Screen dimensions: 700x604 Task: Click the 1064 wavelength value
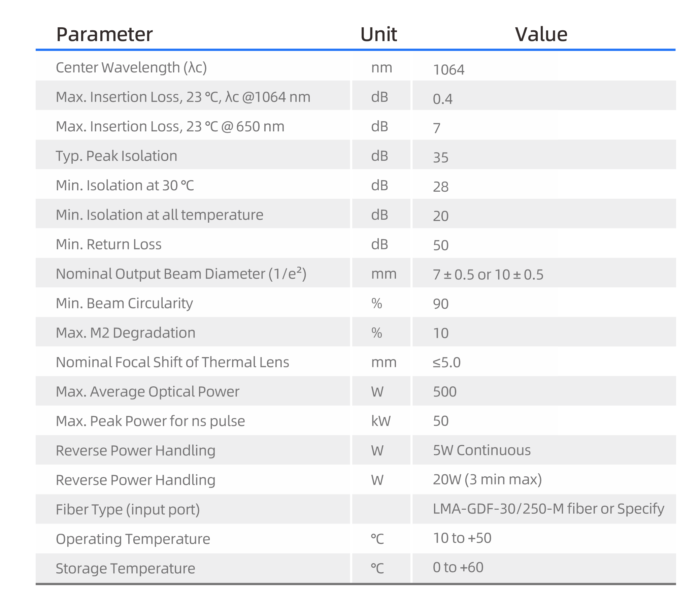448,70
